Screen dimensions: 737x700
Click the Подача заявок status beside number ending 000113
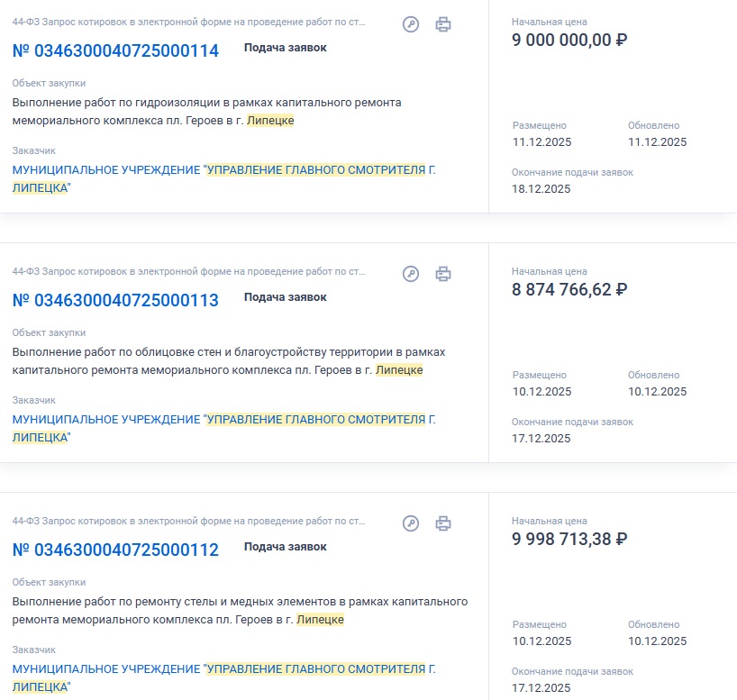[x=285, y=297]
